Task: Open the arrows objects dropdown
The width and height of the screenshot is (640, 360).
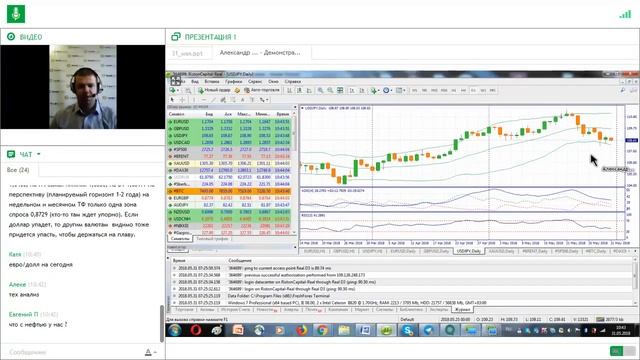Action: [x=264, y=100]
